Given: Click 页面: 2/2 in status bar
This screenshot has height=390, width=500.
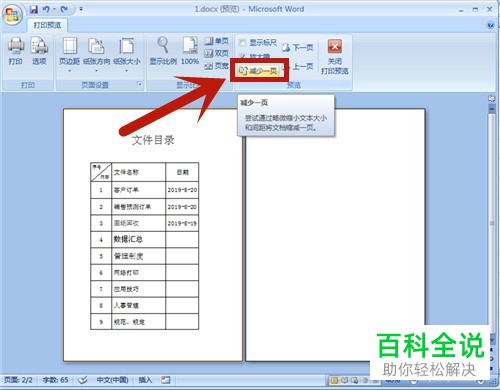Looking at the screenshot, I should 18,380.
